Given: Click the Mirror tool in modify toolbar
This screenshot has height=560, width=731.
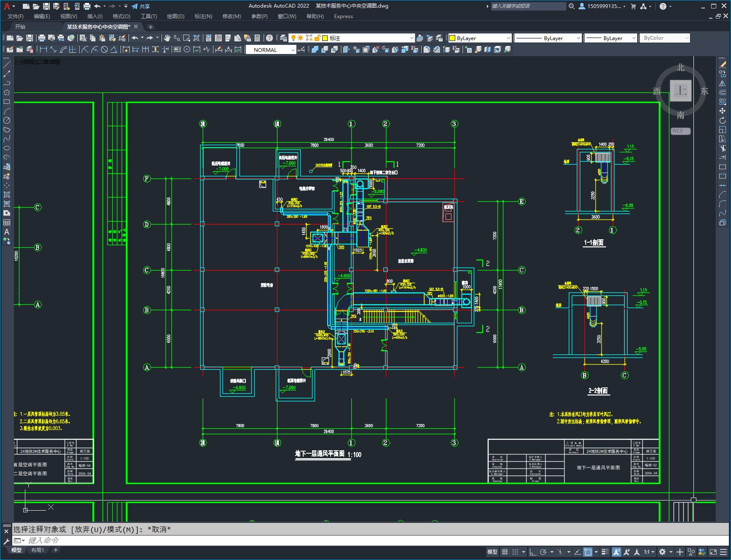Looking at the screenshot, I should pos(723,83).
